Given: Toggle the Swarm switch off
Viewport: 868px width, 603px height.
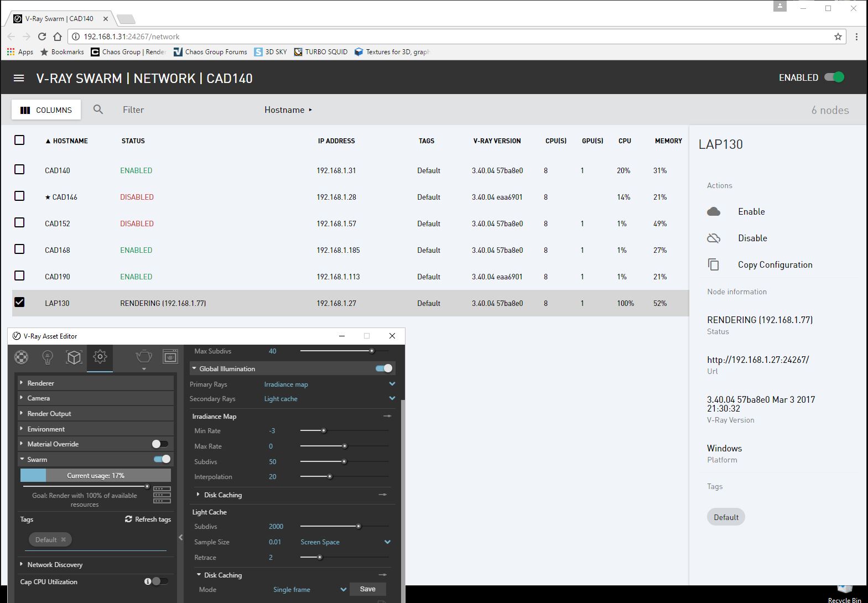Looking at the screenshot, I should click(x=162, y=459).
